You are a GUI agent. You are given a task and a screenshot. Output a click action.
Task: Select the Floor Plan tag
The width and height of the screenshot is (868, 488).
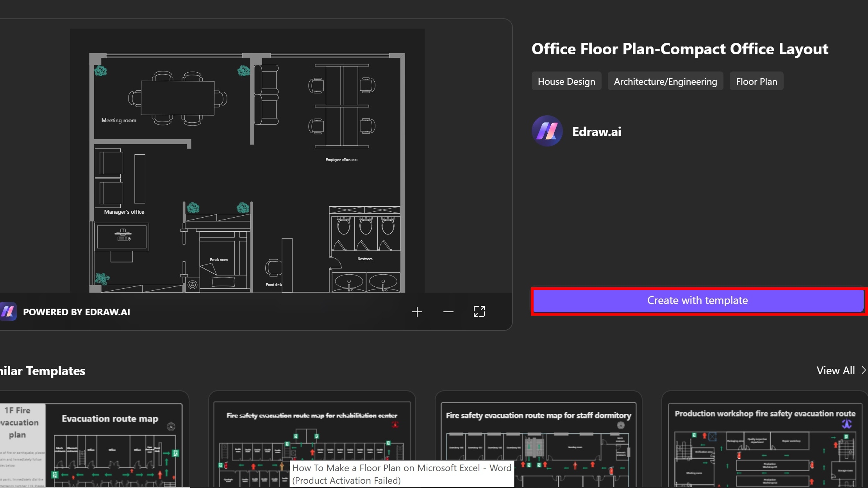pos(757,81)
